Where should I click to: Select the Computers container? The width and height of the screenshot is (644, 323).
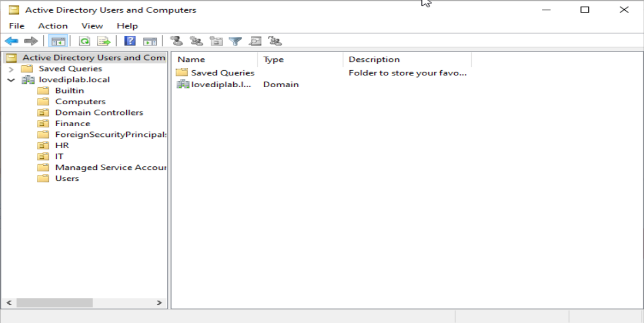click(x=80, y=102)
